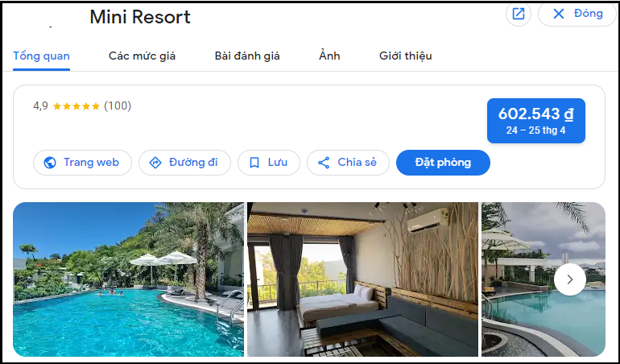View the rooftop pool photo thumbnail

point(544,279)
